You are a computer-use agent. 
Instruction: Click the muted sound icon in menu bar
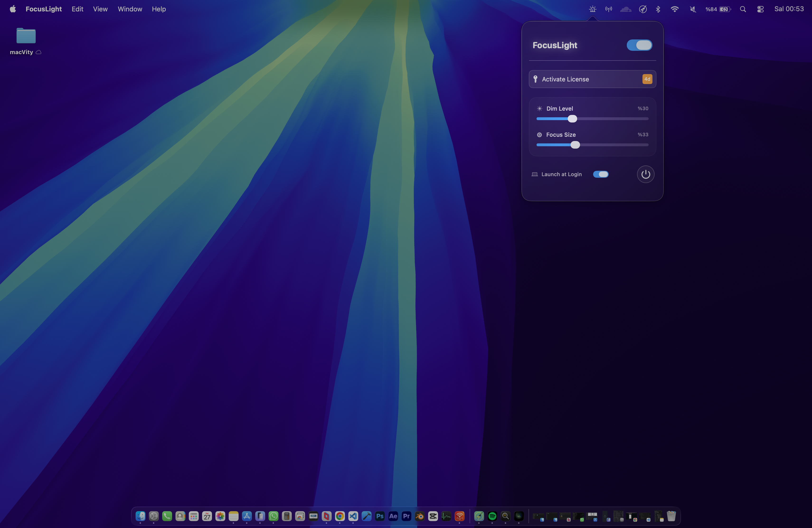(x=692, y=9)
